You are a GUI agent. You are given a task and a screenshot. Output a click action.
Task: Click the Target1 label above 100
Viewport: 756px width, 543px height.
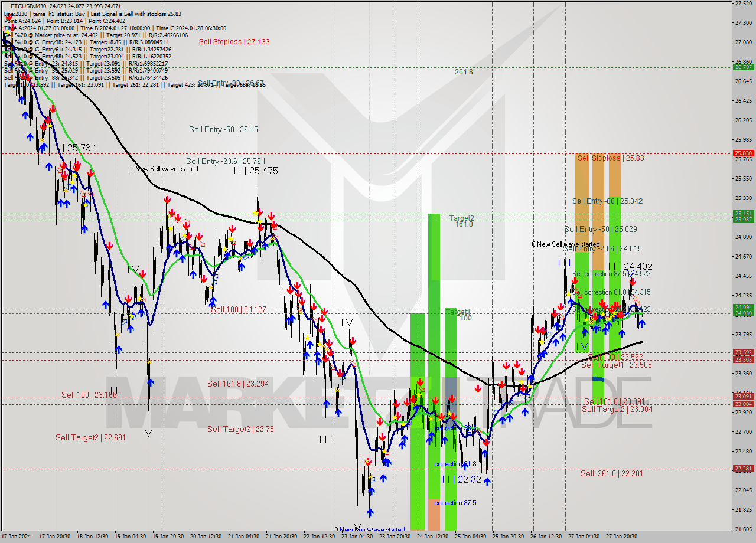tap(458, 312)
